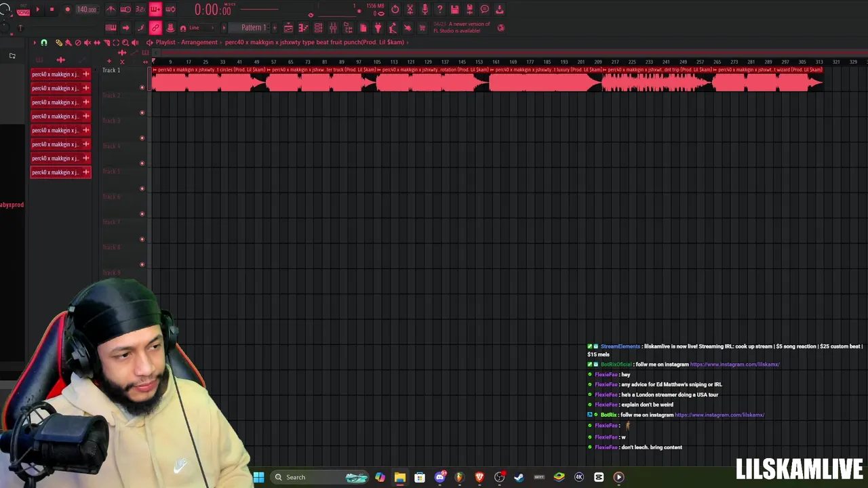Screen dimensions: 868x488
Task: Arm the Record button
Action: click(x=68, y=9)
